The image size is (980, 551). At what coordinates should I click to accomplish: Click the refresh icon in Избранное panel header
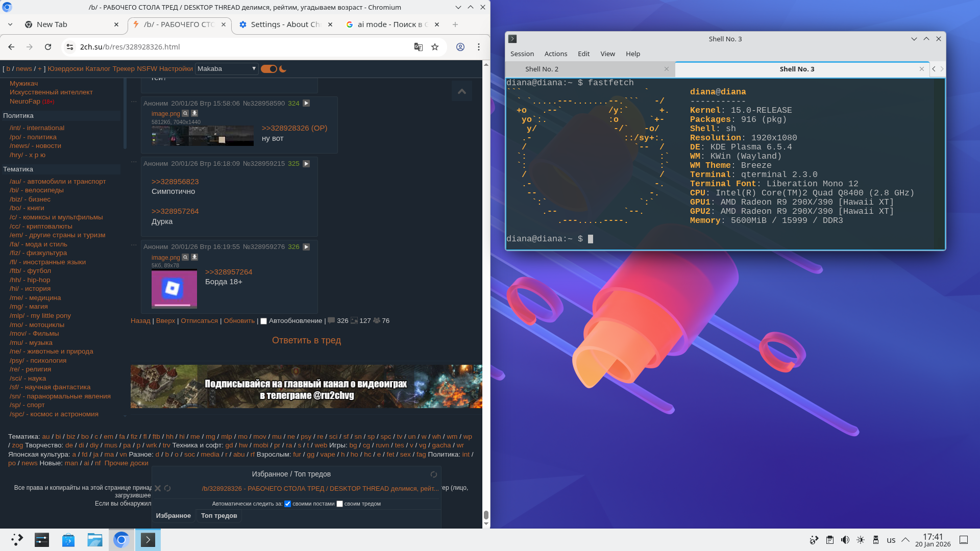(433, 474)
